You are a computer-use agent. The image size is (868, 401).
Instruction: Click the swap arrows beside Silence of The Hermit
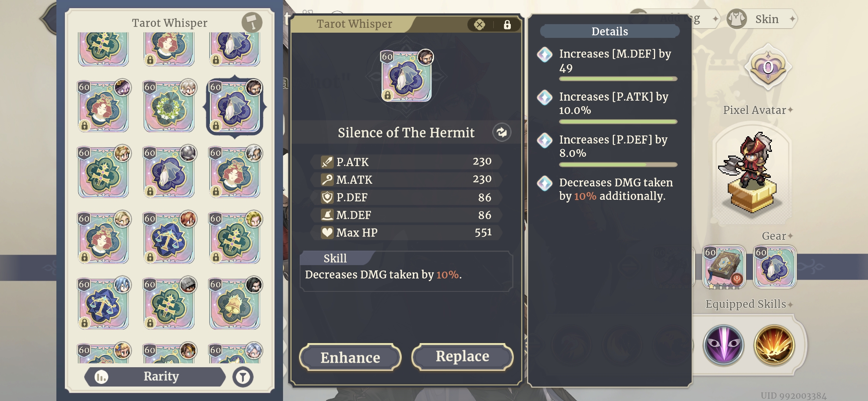502,132
